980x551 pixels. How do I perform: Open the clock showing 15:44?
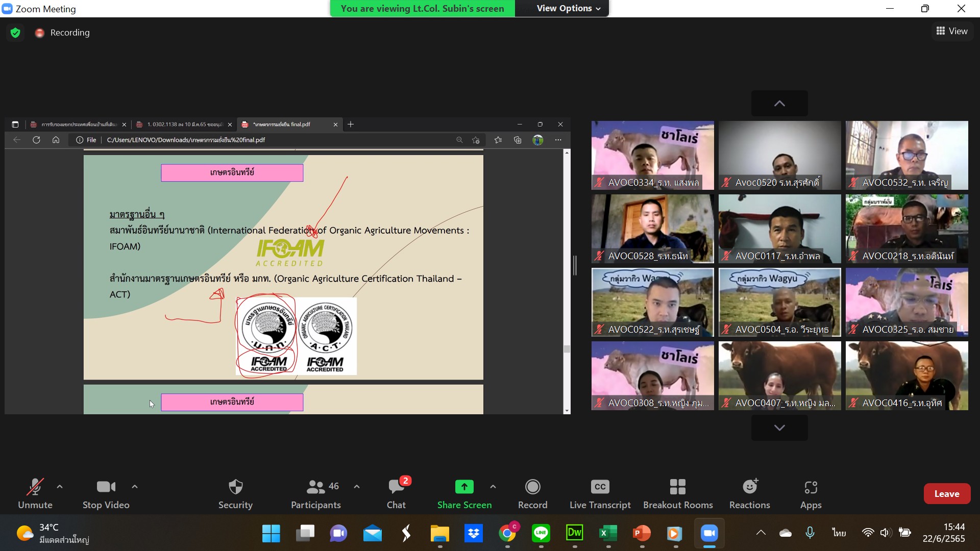(x=944, y=533)
